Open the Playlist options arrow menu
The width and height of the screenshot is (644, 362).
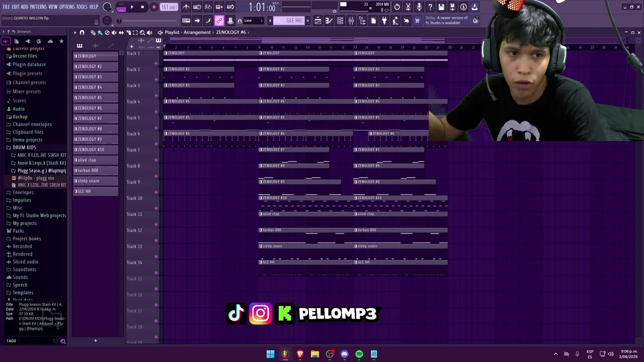75,33
